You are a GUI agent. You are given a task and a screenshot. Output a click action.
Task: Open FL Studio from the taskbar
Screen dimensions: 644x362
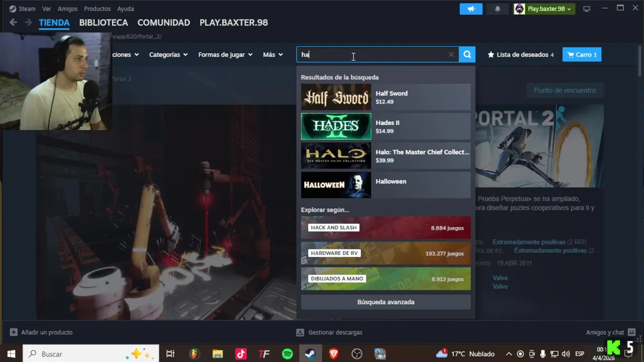coord(194,354)
